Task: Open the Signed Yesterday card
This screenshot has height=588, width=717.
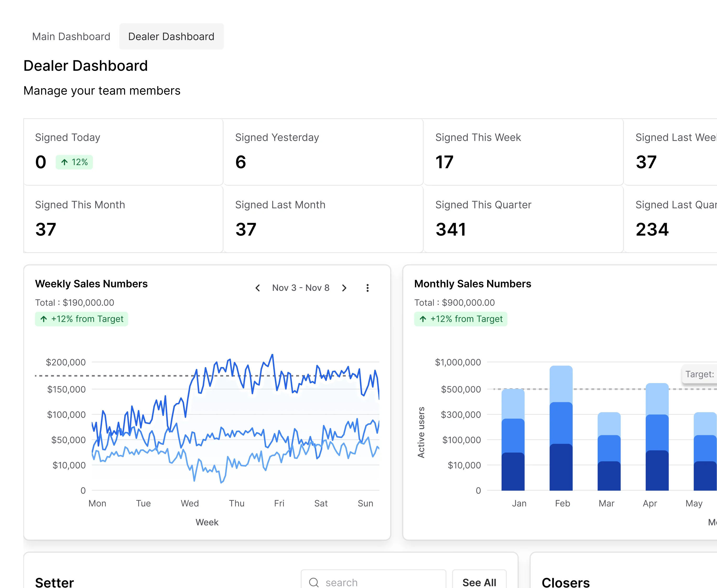Action: (x=323, y=152)
